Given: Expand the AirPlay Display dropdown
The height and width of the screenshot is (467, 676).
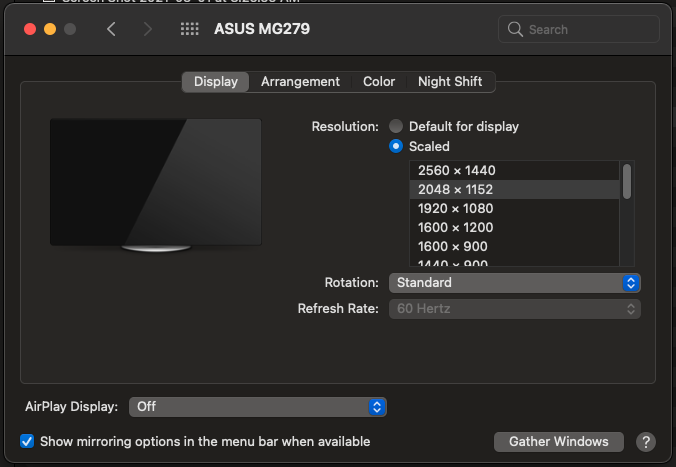Looking at the screenshot, I should pyautogui.click(x=258, y=407).
